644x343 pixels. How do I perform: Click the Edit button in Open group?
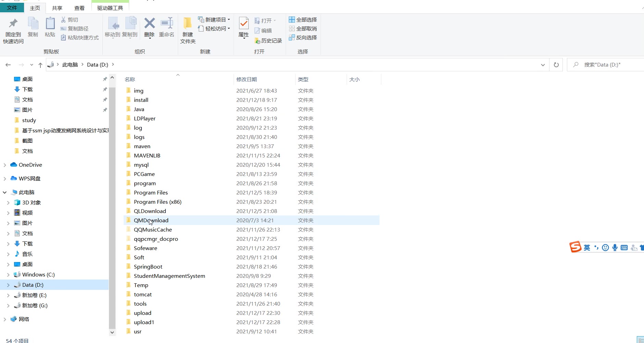(263, 31)
